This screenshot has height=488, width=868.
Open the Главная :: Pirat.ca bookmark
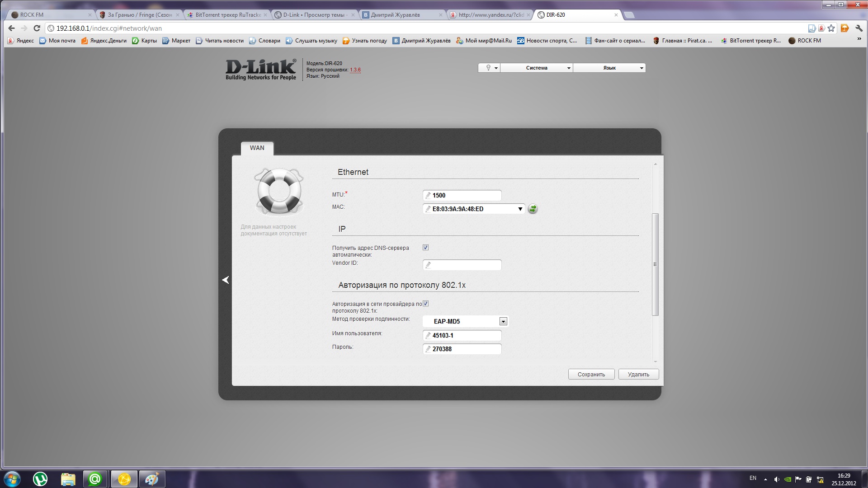(683, 41)
